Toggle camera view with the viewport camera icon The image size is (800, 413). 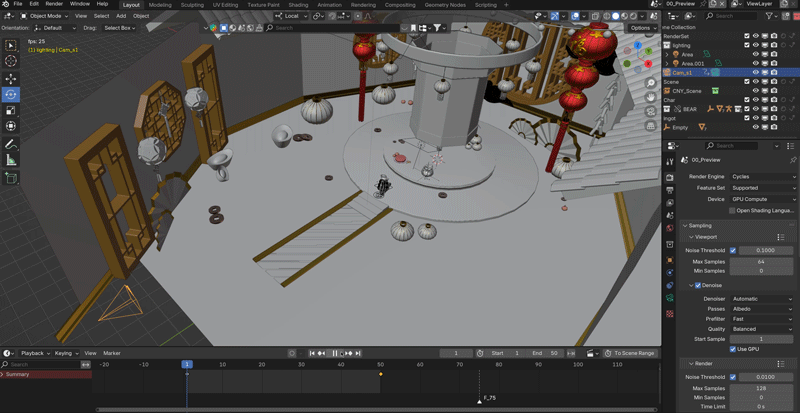point(651,111)
